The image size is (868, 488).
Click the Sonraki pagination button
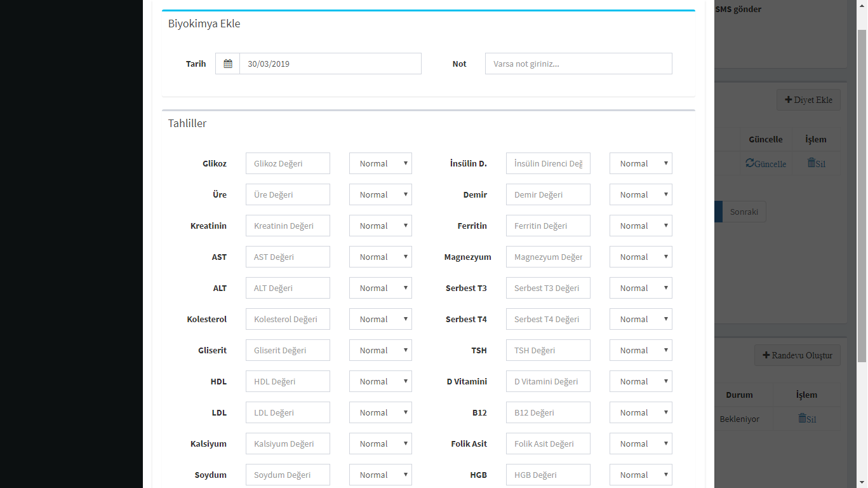[x=744, y=212]
